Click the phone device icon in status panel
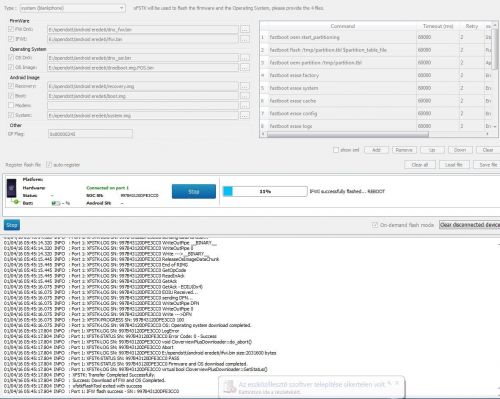This screenshot has height=399, width=500. tap(12, 189)
